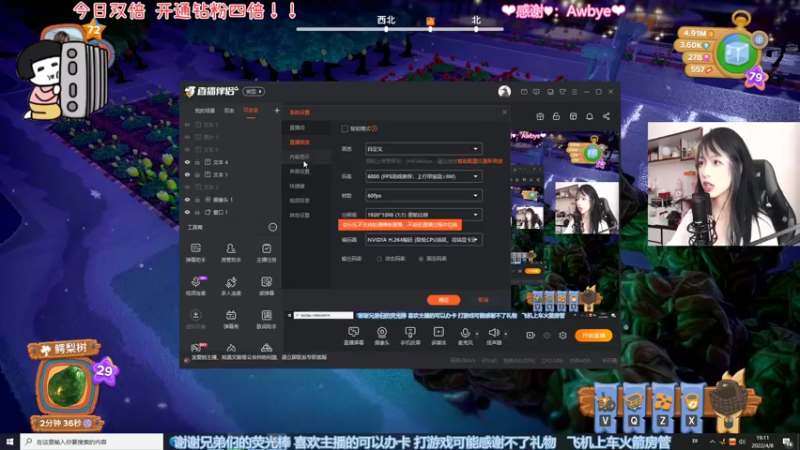
Task: Open the frame rate dropdown showing 60fps
Action: [x=423, y=195]
